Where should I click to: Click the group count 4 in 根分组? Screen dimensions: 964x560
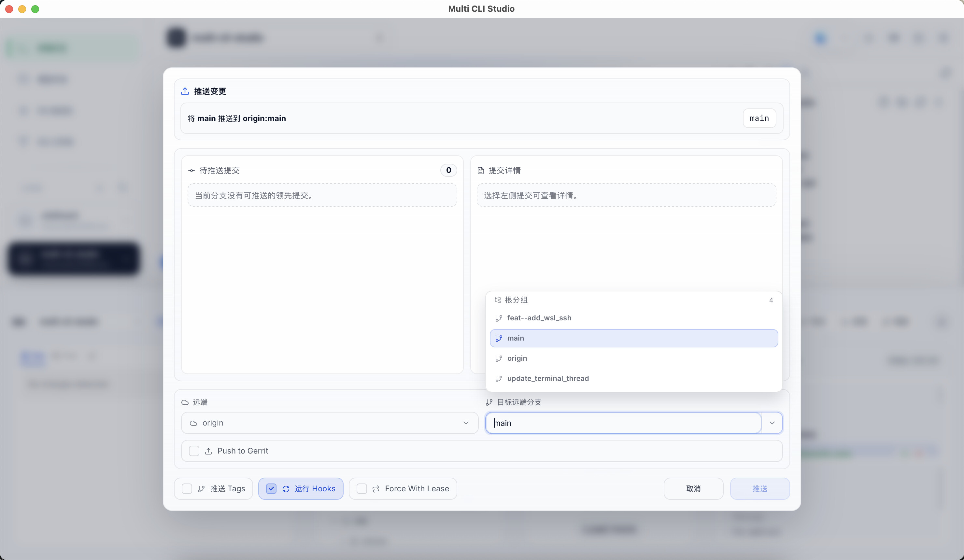coord(771,300)
